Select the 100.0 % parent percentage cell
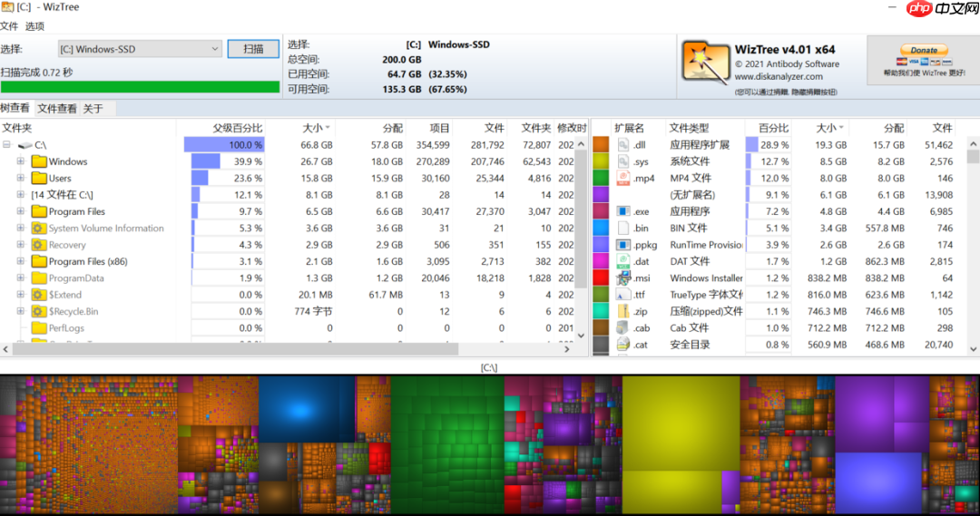Viewport: 980px width, 516px height. point(224,145)
